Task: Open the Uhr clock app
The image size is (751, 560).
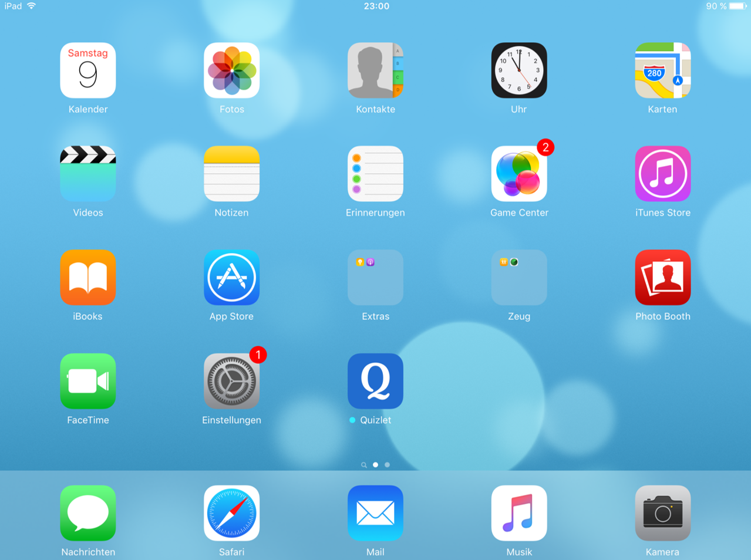Action: pos(519,70)
